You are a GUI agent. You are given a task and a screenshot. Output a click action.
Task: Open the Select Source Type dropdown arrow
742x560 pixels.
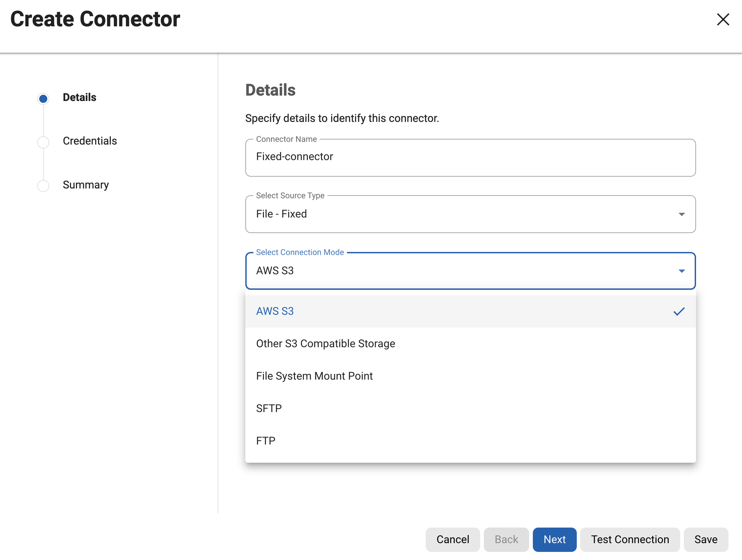682,214
